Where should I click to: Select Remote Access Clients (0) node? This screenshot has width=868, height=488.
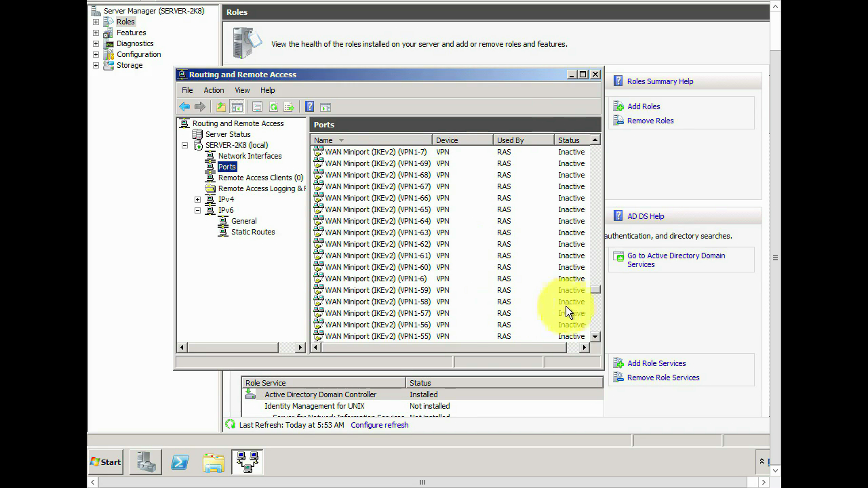pyautogui.click(x=260, y=178)
